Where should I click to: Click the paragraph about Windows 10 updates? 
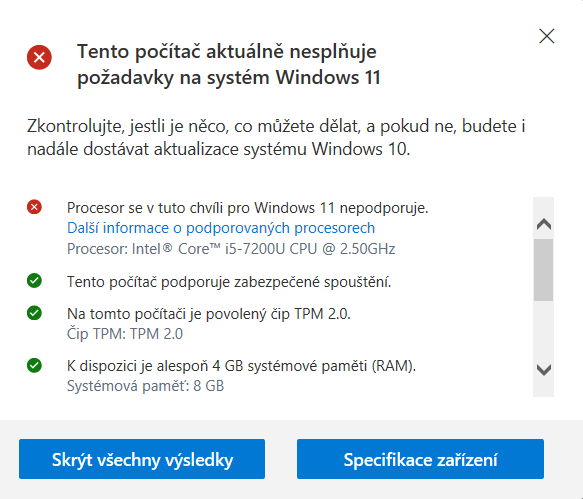276,138
